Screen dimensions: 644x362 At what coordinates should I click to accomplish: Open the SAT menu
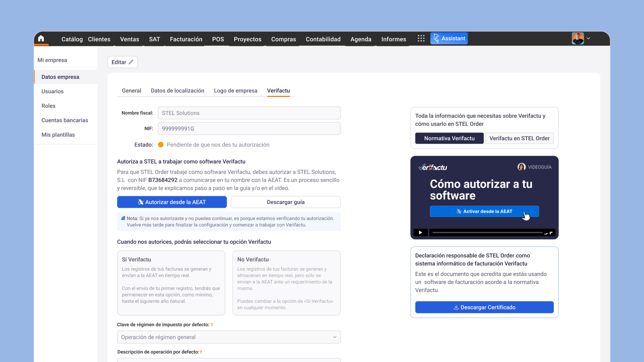[155, 39]
